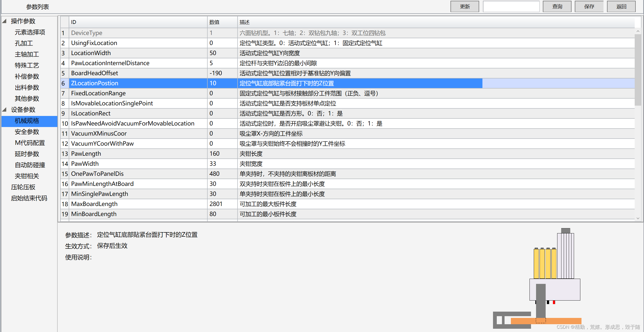
Task: Click the vertical scrollbar thumb
Action: pyautogui.click(x=638, y=70)
